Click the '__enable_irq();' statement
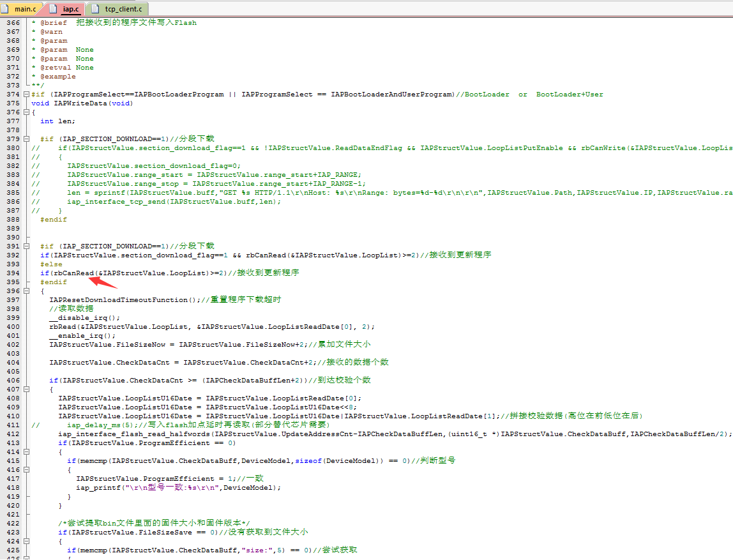 [x=82, y=336]
